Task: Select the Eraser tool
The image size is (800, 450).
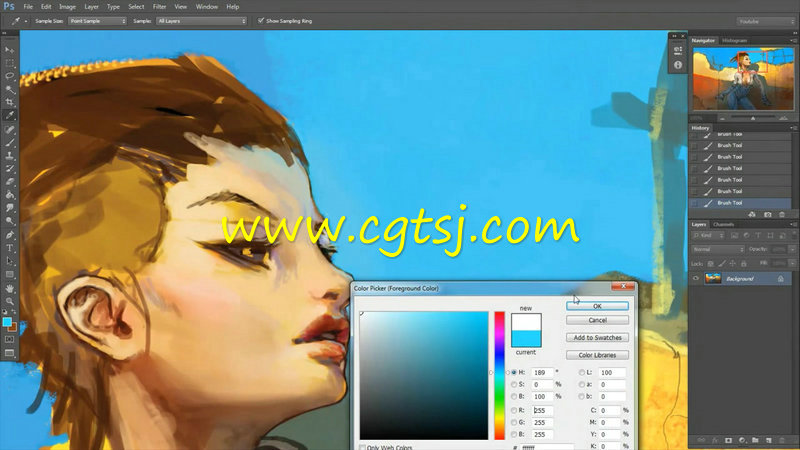Action: (9, 182)
